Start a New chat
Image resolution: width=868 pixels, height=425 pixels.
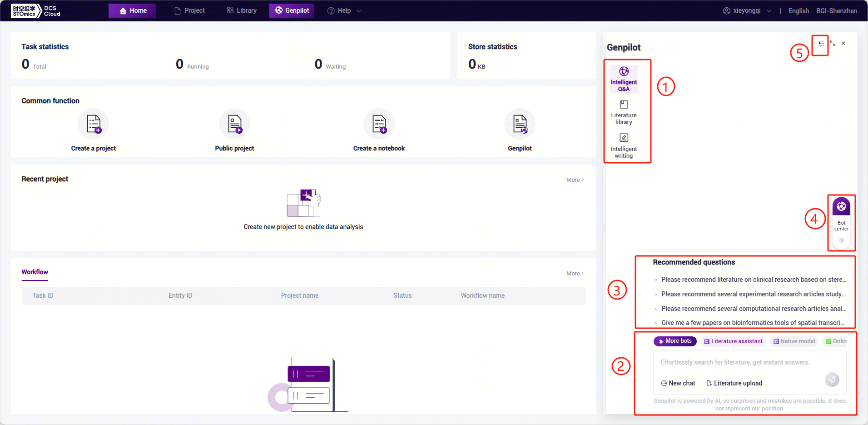tap(678, 383)
